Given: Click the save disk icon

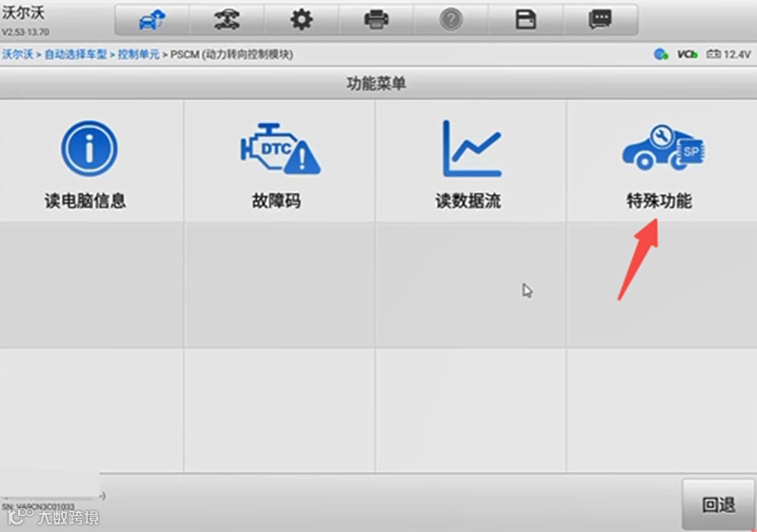Looking at the screenshot, I should tap(526, 20).
